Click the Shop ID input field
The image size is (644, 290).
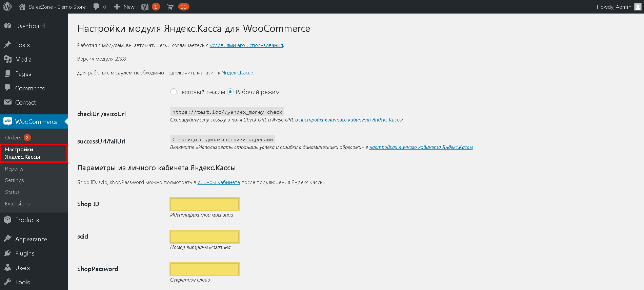(x=204, y=204)
